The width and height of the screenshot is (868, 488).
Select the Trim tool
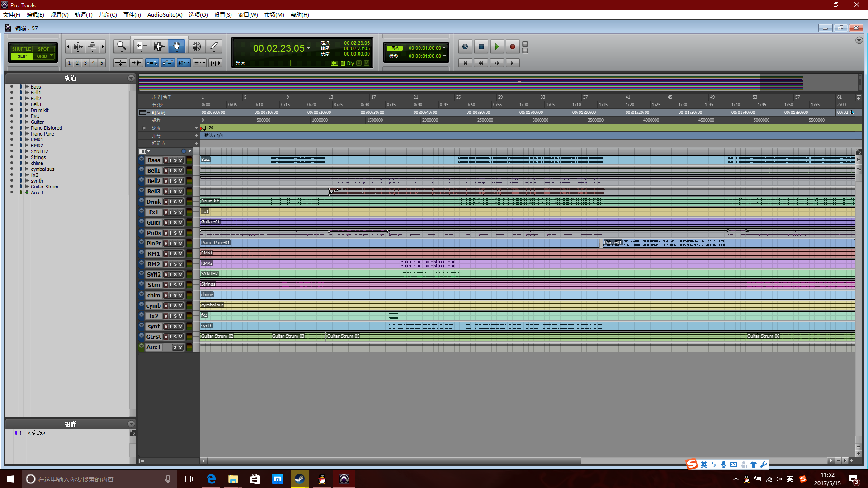[x=142, y=46]
